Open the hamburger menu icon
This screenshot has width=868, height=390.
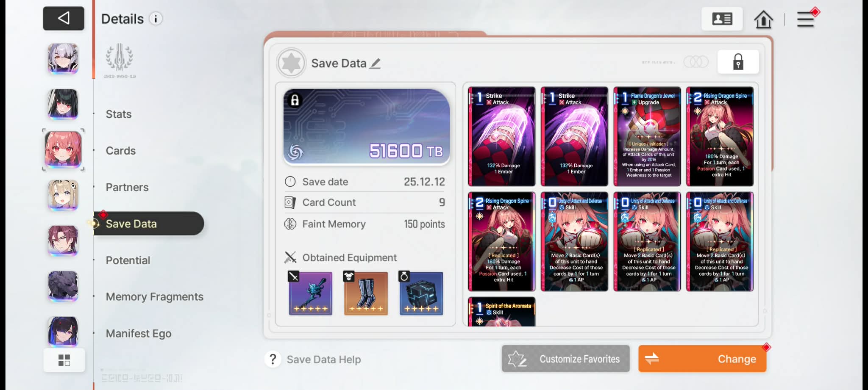[x=805, y=19]
